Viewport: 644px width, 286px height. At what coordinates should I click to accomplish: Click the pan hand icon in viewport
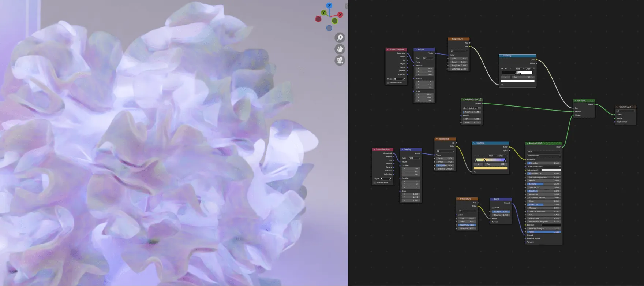tap(340, 49)
